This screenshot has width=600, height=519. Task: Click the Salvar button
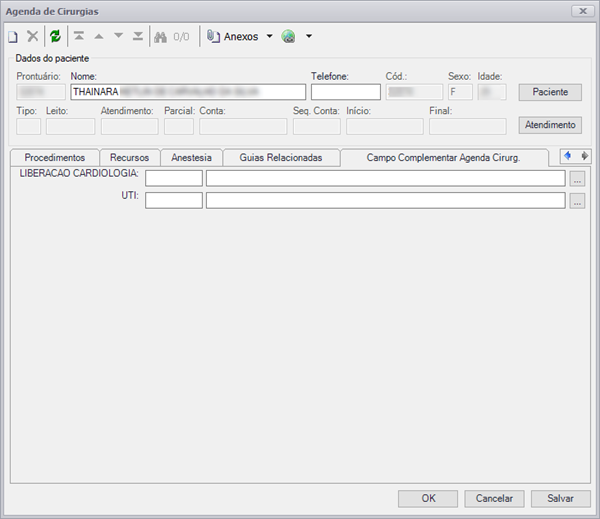click(561, 499)
